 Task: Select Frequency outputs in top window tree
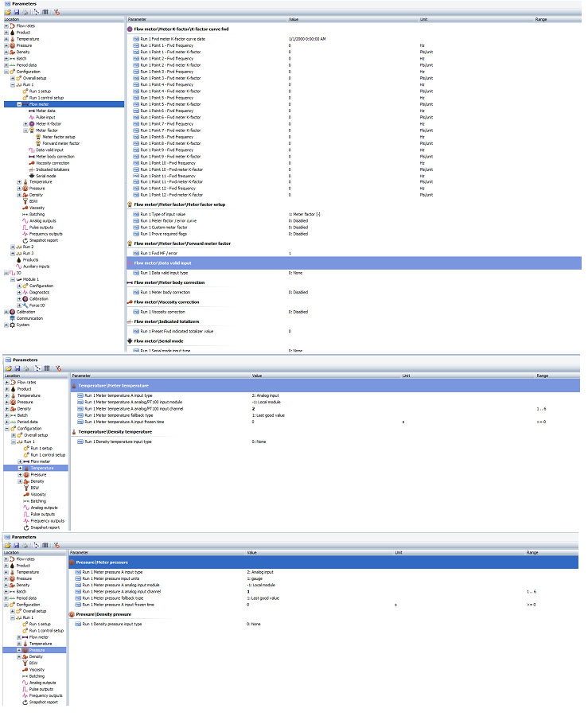(45, 234)
